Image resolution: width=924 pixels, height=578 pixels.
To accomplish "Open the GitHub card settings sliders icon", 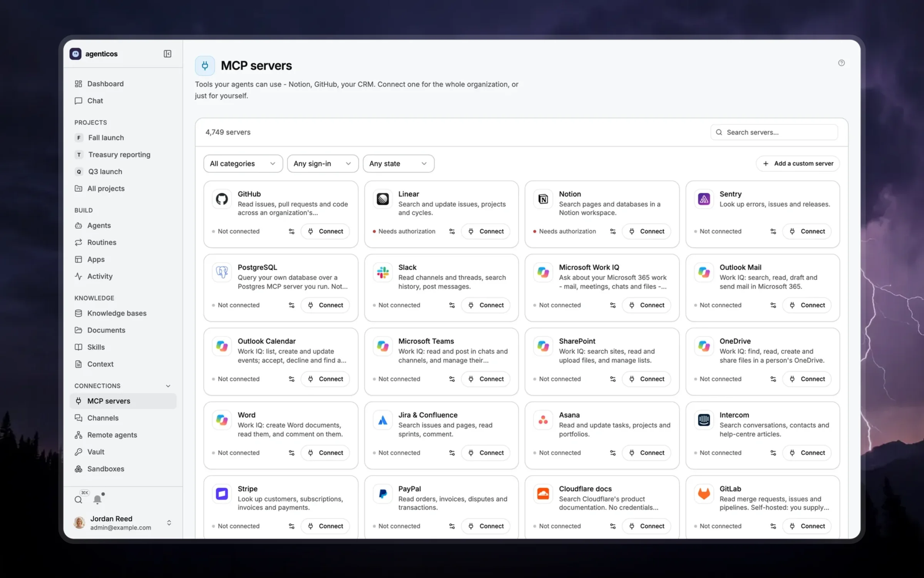I will click(291, 231).
